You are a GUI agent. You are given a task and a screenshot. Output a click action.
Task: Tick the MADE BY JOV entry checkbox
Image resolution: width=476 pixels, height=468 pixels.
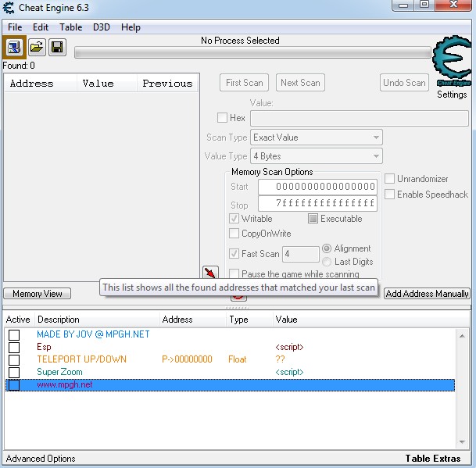coord(14,335)
